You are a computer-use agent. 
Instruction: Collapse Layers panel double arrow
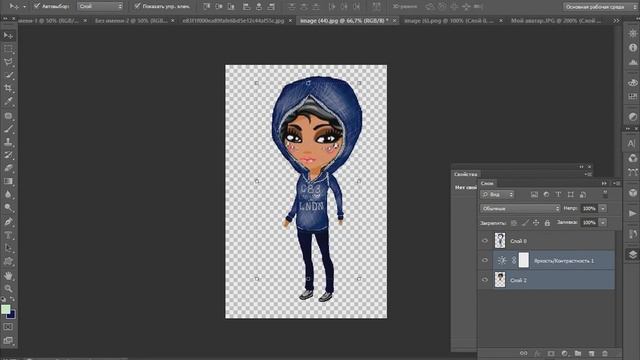click(x=604, y=183)
